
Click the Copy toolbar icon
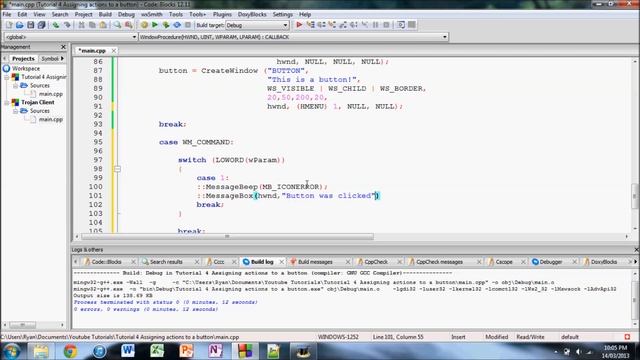92,25
